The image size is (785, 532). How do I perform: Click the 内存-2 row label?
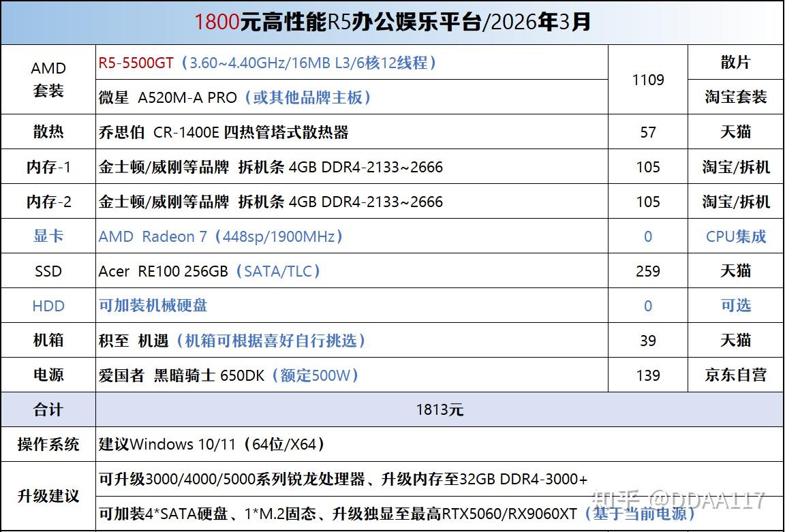[48, 202]
